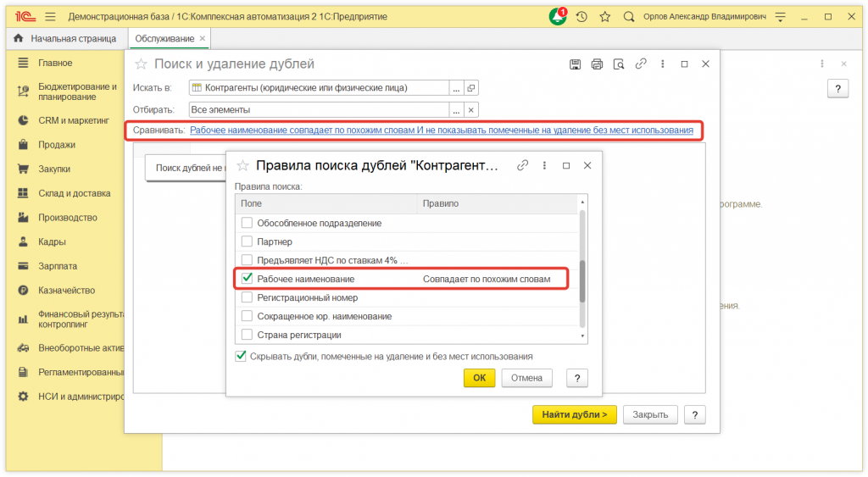Click rules list vertical scrollbar thumb
This screenshot has height=477, width=868.
pos(582,281)
